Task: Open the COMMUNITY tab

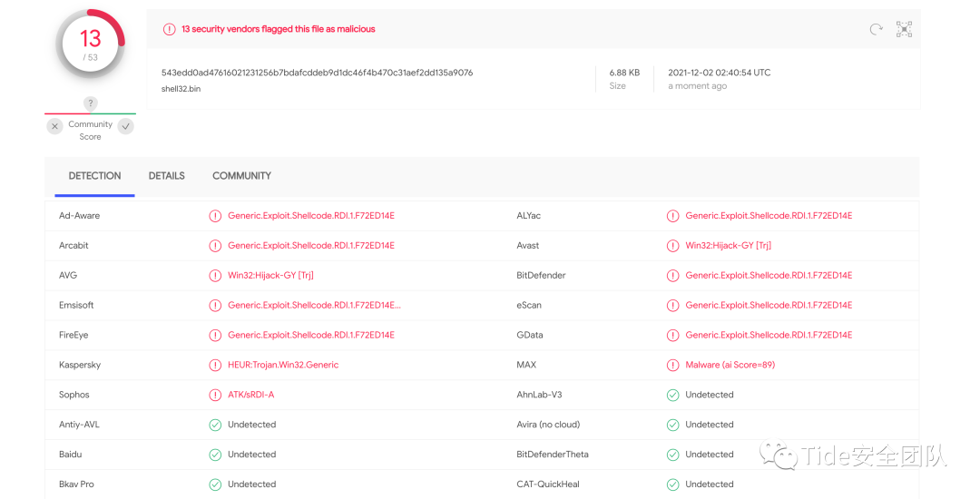Action: (x=242, y=176)
